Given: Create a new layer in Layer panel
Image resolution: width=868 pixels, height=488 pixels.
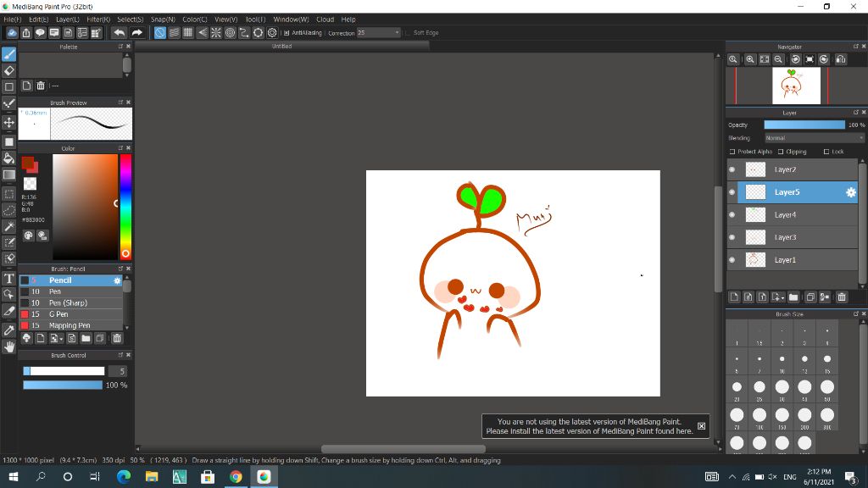Looking at the screenshot, I should 735,297.
